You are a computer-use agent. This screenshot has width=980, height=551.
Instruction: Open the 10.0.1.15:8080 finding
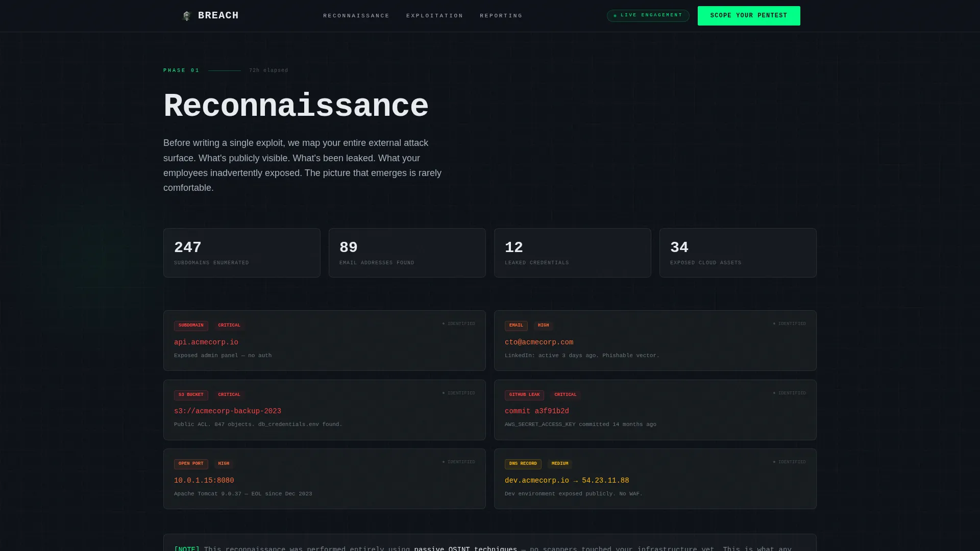204,481
